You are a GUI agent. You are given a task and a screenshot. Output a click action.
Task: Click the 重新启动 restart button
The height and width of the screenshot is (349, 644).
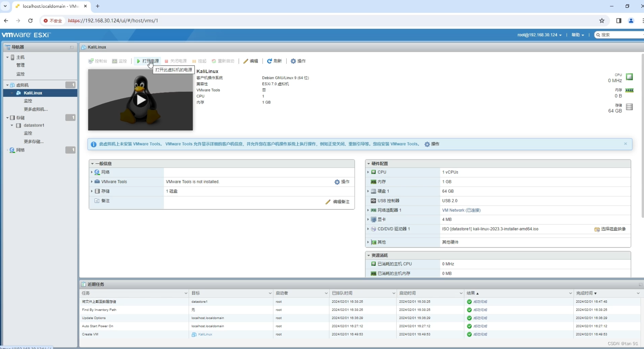(x=223, y=61)
